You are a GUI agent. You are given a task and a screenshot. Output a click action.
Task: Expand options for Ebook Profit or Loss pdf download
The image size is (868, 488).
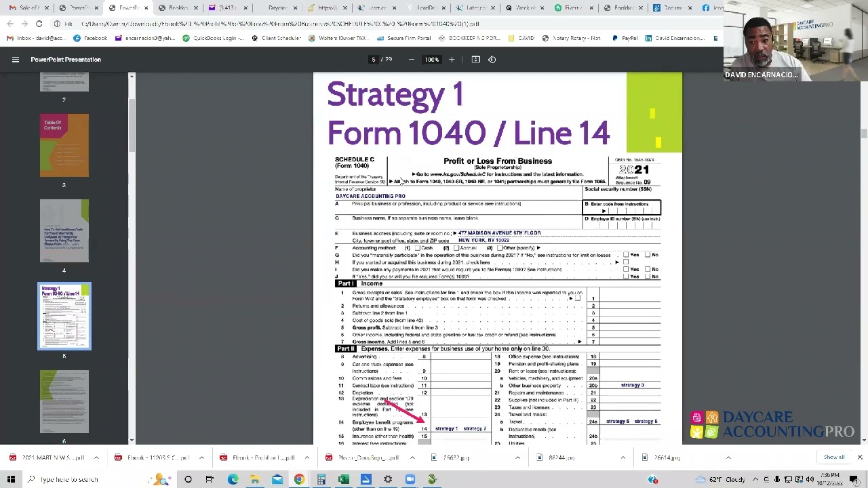tap(307, 457)
